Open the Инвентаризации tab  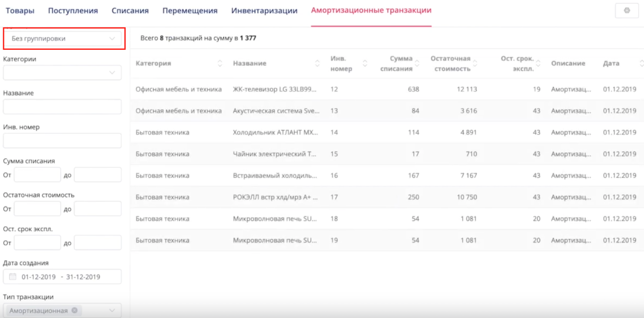coord(264,11)
